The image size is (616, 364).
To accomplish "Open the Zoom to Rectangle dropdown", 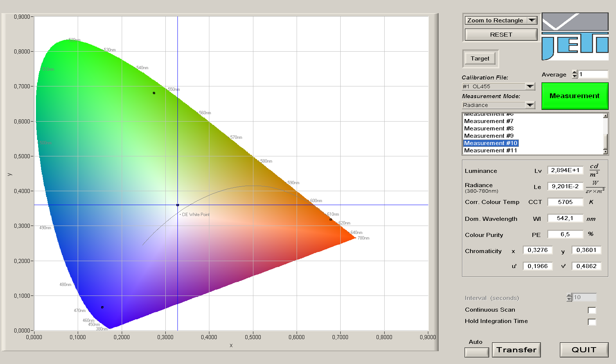I will [532, 21].
